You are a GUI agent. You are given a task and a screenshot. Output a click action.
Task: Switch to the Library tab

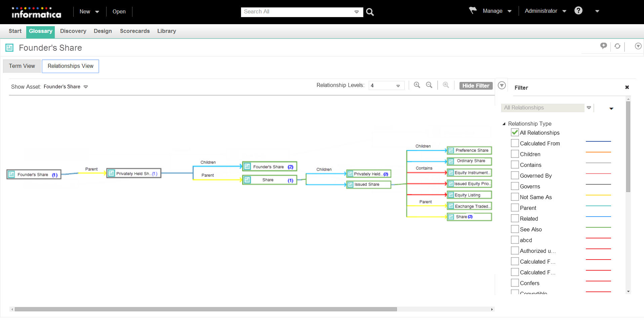point(167,31)
